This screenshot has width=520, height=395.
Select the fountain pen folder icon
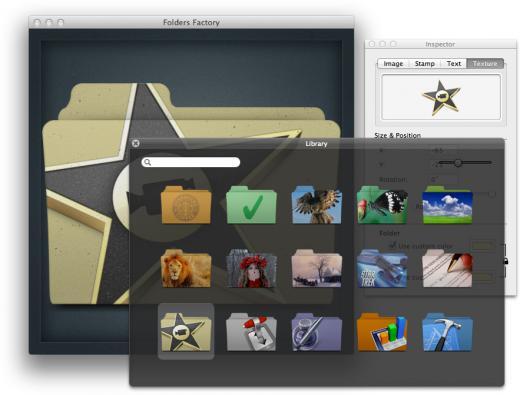pyautogui.click(x=447, y=268)
